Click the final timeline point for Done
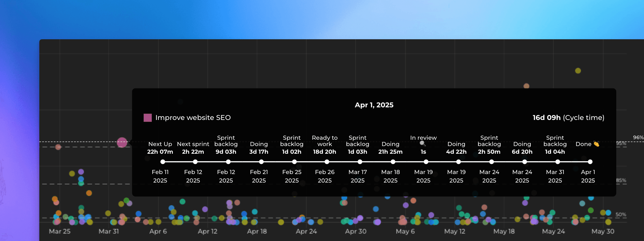The image size is (644, 241). pos(590,162)
